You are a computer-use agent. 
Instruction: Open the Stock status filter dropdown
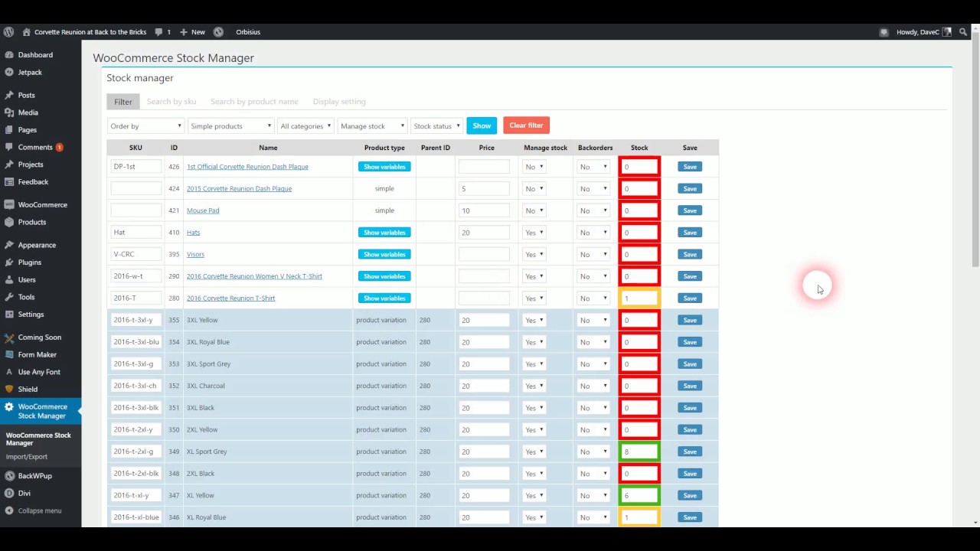(x=436, y=126)
